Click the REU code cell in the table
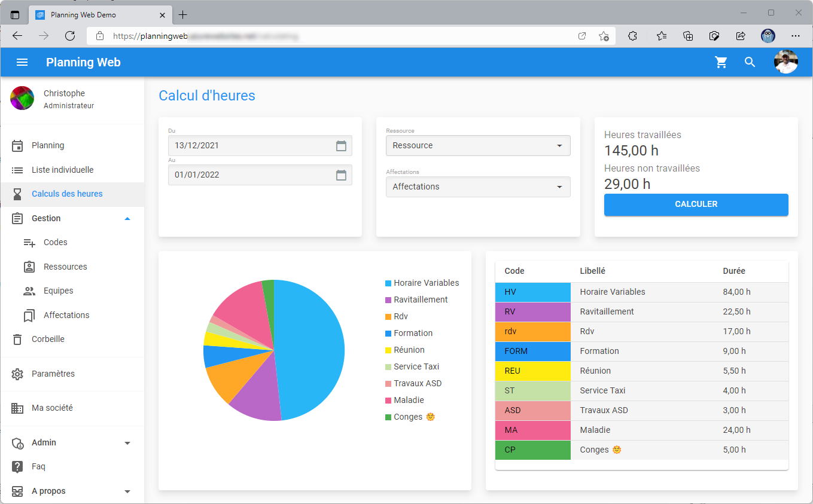The width and height of the screenshot is (813, 504). pos(533,371)
